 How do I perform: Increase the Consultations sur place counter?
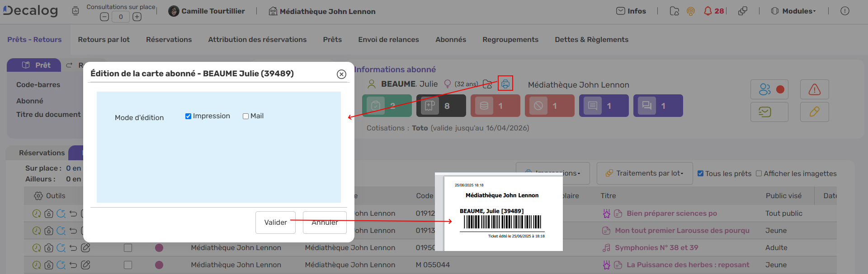pos(137,17)
